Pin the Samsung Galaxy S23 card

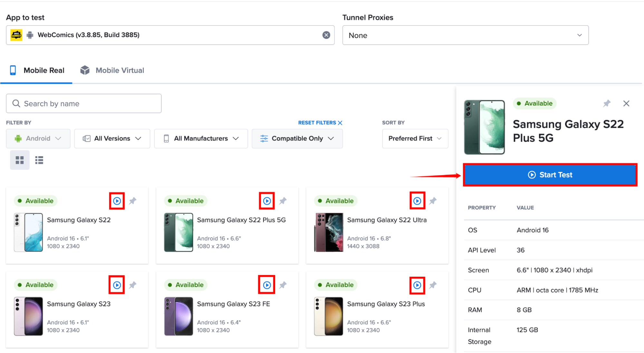133,285
